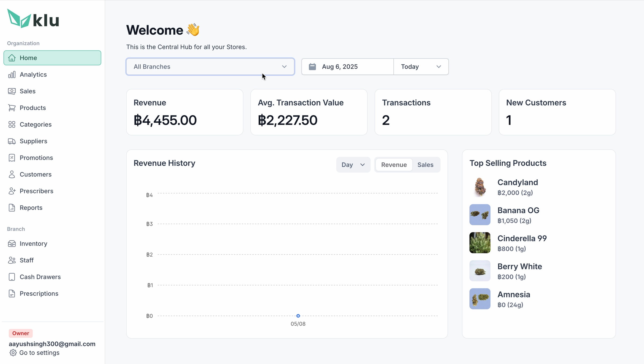Click the Candyland product name
The image size is (644, 364).
(x=518, y=182)
